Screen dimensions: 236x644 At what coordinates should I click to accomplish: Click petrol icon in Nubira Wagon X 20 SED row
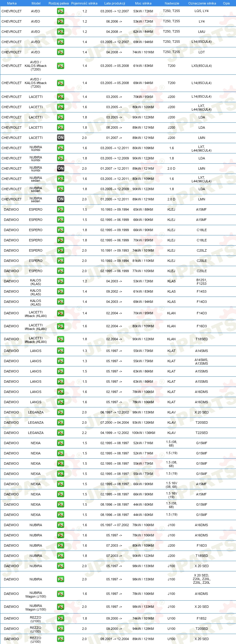[x=61, y=607]
